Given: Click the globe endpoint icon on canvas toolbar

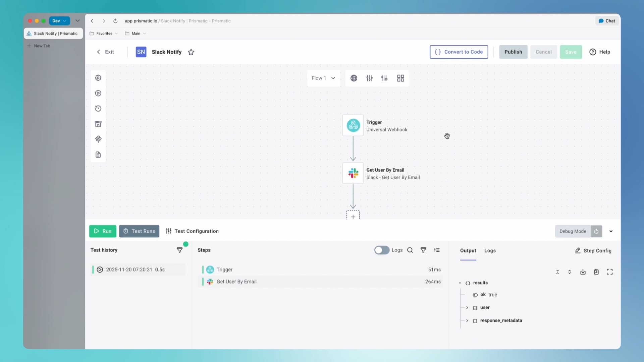Looking at the screenshot, I should (355, 78).
